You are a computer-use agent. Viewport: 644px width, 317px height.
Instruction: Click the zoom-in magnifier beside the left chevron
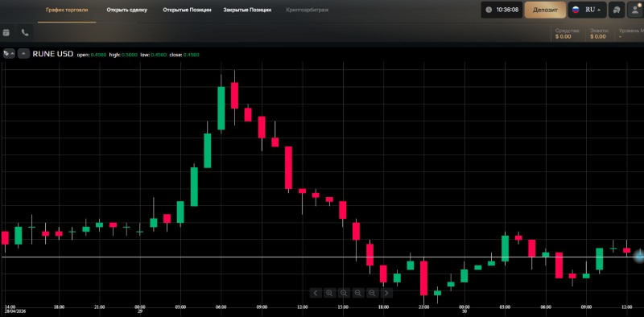tap(329, 293)
